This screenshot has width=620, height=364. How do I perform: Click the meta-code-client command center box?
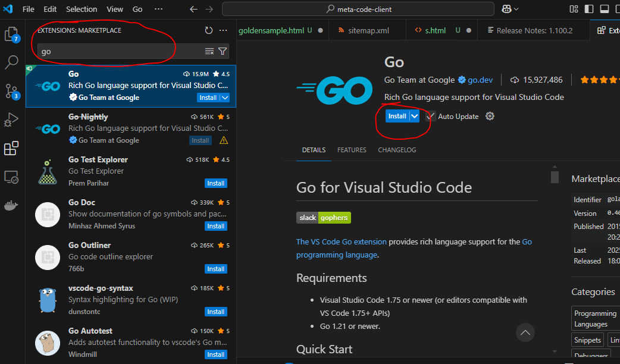coord(358,9)
